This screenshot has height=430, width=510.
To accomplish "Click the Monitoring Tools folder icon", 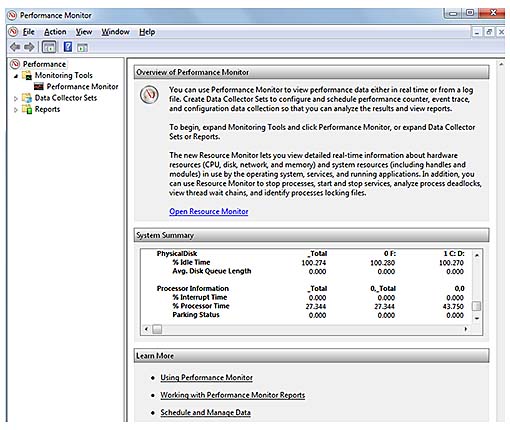I will [x=27, y=75].
